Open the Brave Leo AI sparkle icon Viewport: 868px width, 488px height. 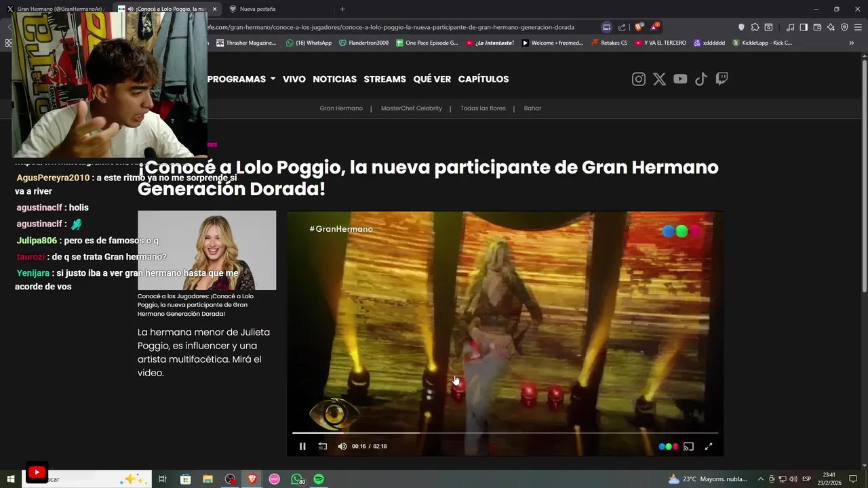tap(831, 27)
